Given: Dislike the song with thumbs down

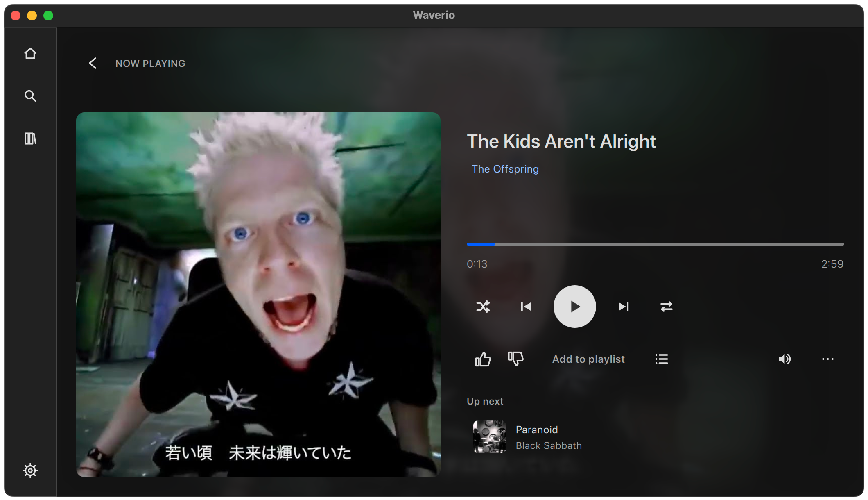Looking at the screenshot, I should tap(516, 359).
